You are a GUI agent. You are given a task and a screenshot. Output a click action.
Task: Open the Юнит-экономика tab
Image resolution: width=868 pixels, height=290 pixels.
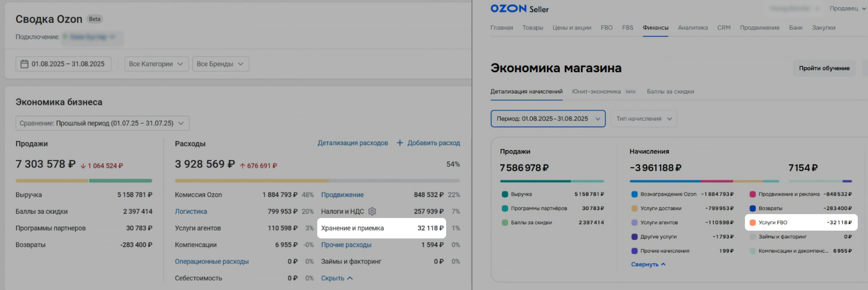click(596, 92)
